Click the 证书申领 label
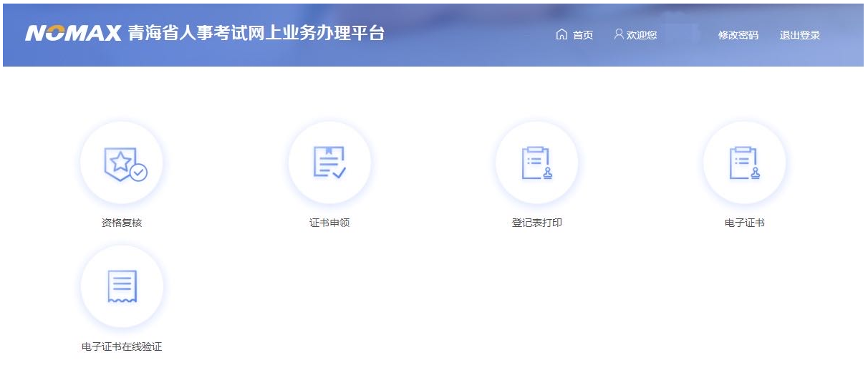The image size is (868, 378). click(329, 223)
